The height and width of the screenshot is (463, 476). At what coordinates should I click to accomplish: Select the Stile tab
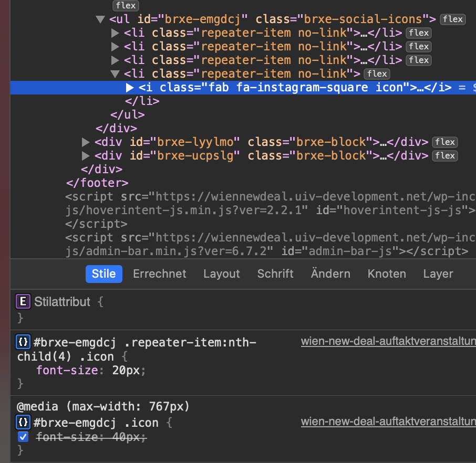104,274
